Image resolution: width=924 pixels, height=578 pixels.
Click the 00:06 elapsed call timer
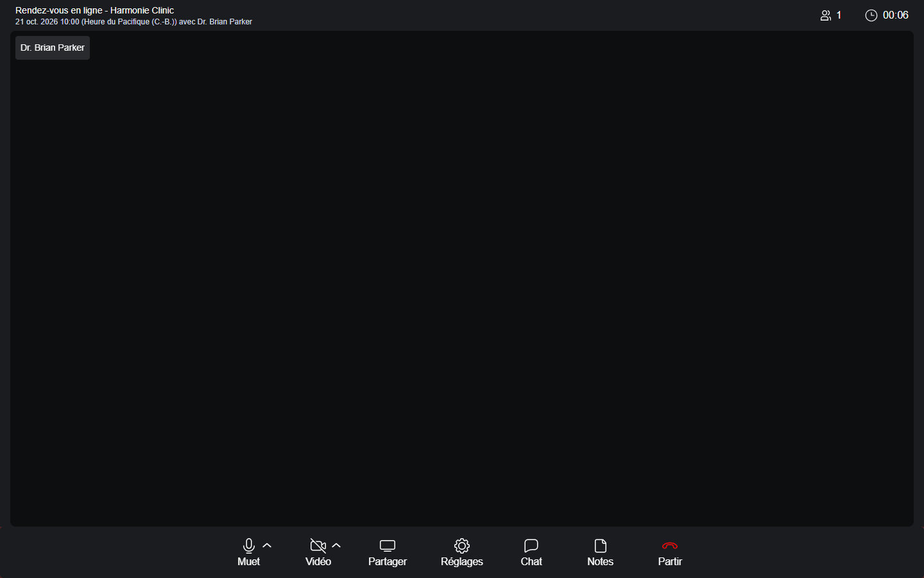click(896, 15)
